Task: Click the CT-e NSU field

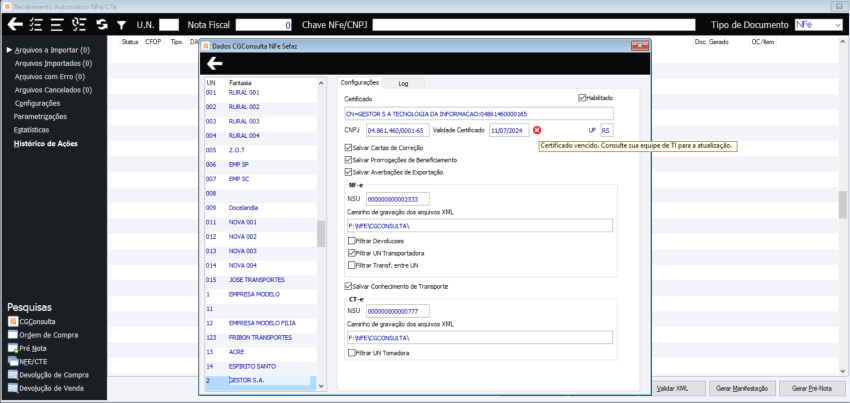Action: (x=398, y=311)
